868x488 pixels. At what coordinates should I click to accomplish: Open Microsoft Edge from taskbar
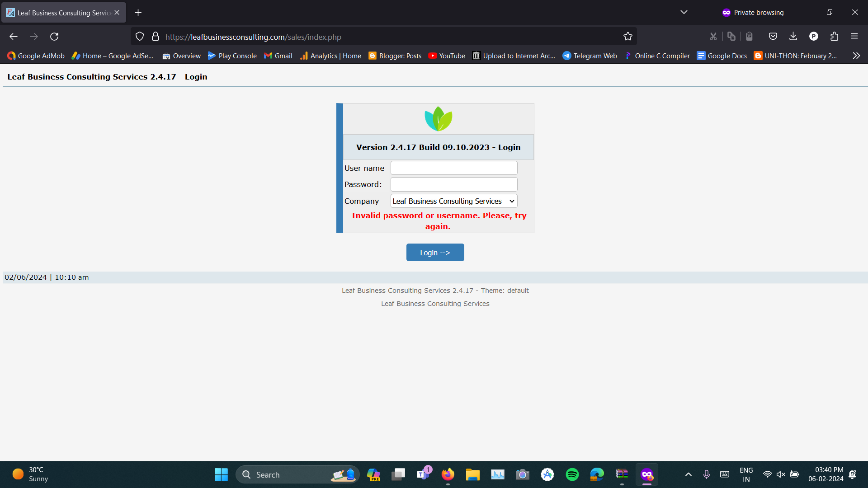coord(597,474)
